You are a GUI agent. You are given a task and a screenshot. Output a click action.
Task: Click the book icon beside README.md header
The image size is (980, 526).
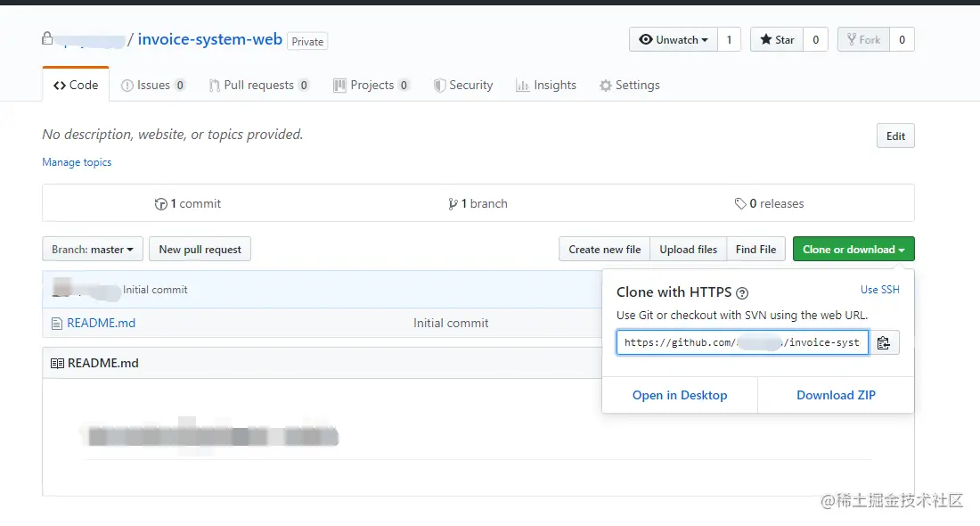[57, 364]
